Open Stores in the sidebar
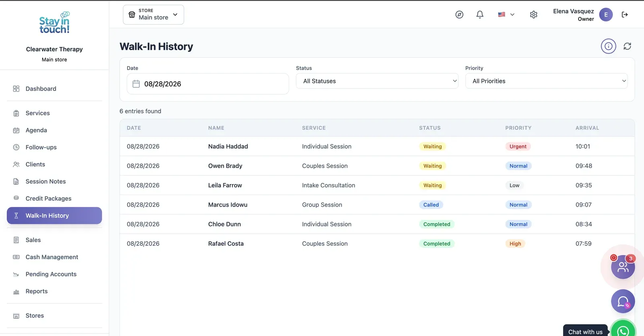644x336 pixels. [54, 316]
